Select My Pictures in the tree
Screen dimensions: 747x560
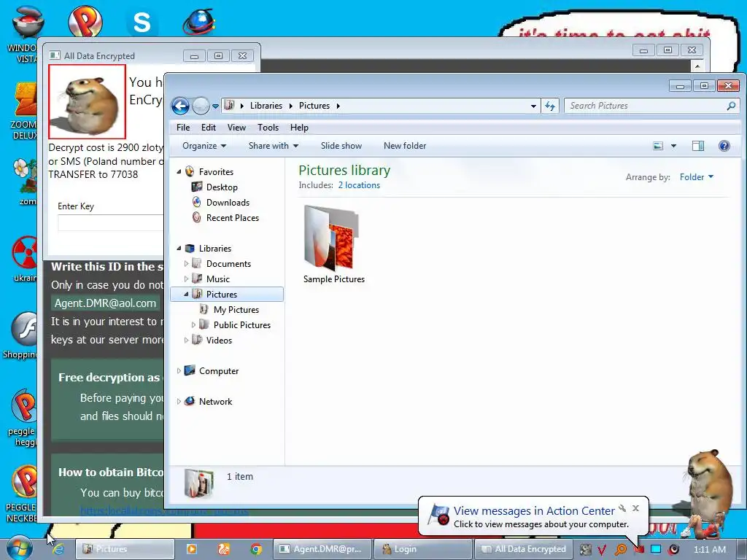[236, 309]
